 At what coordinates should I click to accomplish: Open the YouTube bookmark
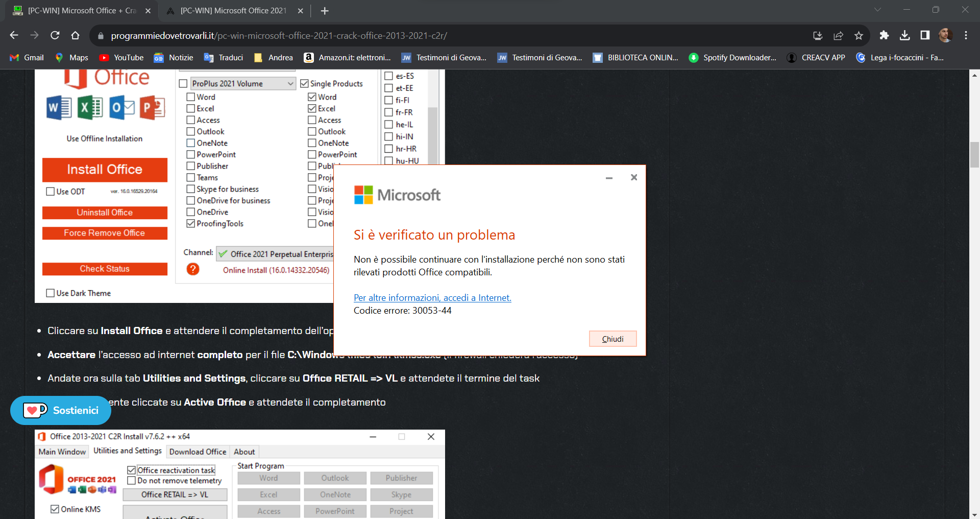click(121, 58)
